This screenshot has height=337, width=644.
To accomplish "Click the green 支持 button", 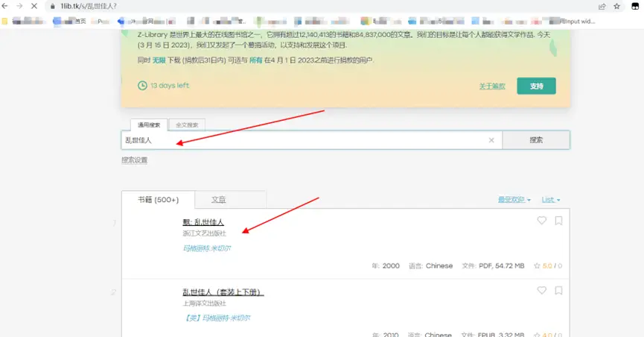I will (536, 86).
